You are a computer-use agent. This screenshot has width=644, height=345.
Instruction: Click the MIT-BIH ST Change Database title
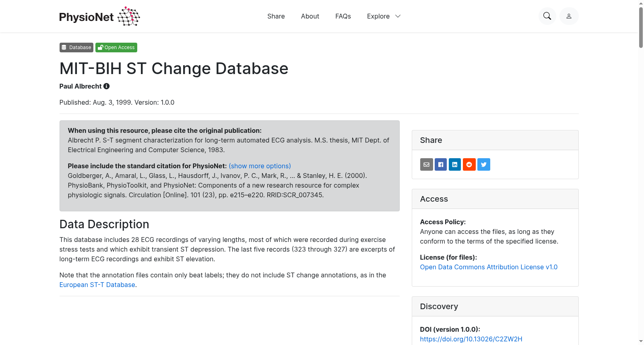(x=174, y=68)
